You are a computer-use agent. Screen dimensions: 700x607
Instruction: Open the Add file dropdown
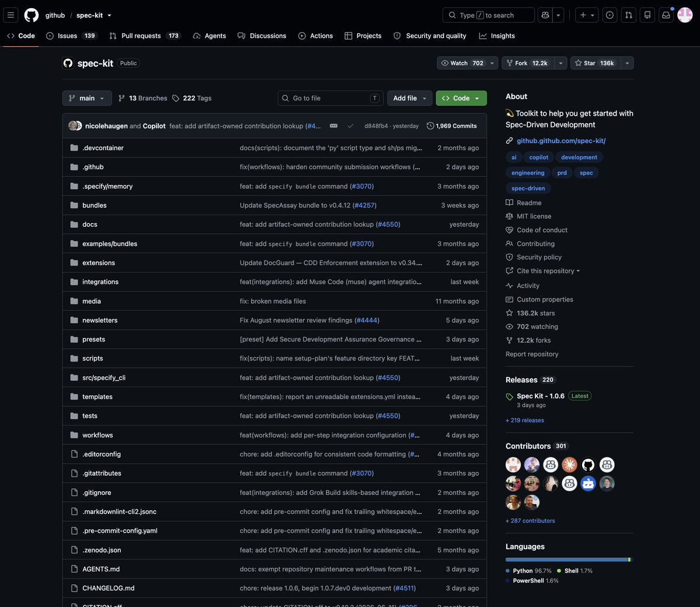click(409, 98)
